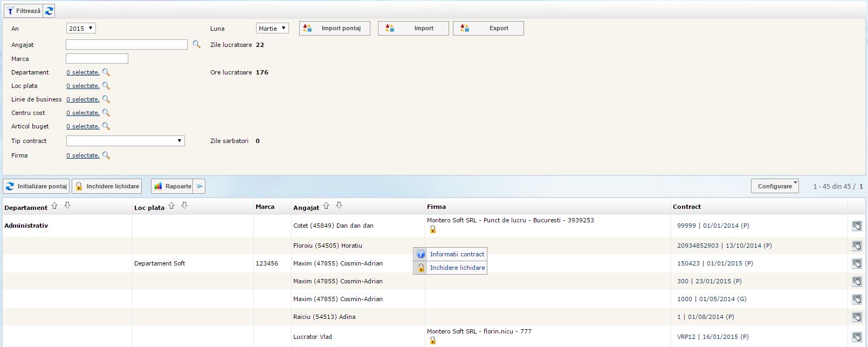Focus the Marca input field
The height and width of the screenshot is (347, 868).
[97, 59]
